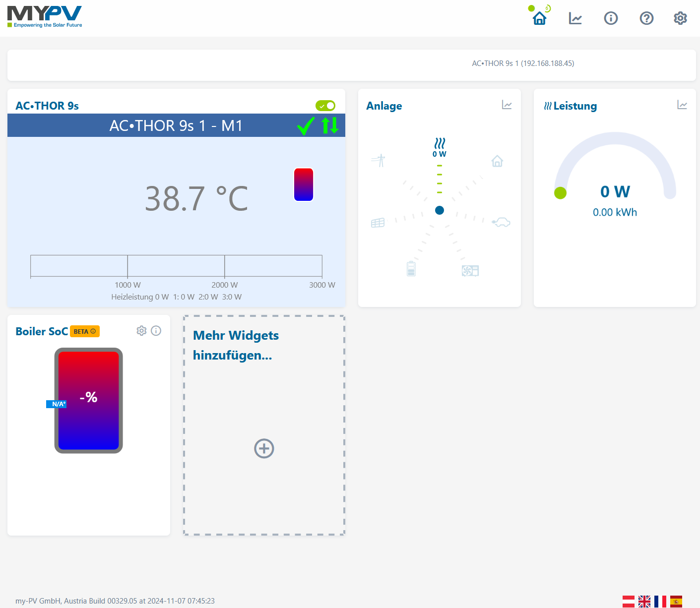
Task: Click the Leistung widget title
Action: [575, 106]
